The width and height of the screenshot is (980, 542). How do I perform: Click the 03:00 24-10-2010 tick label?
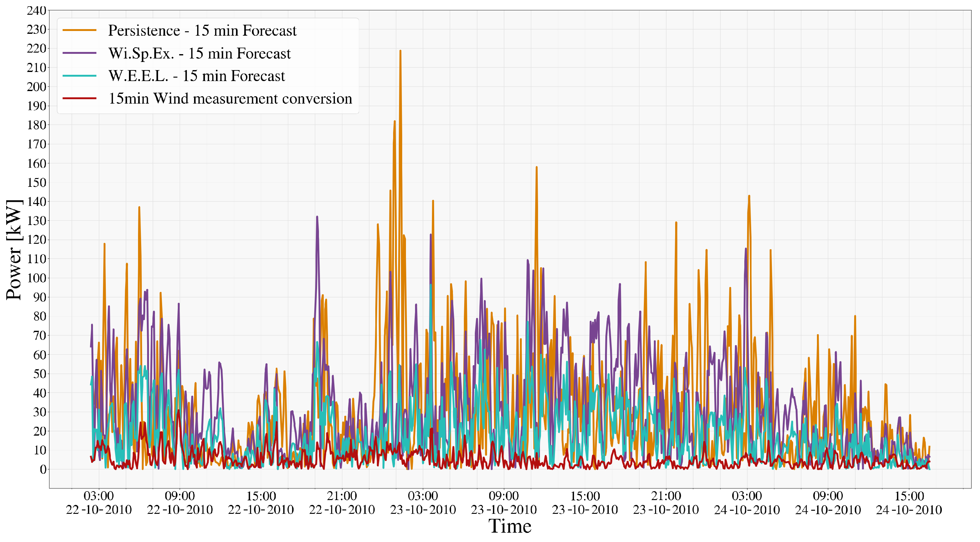(747, 503)
